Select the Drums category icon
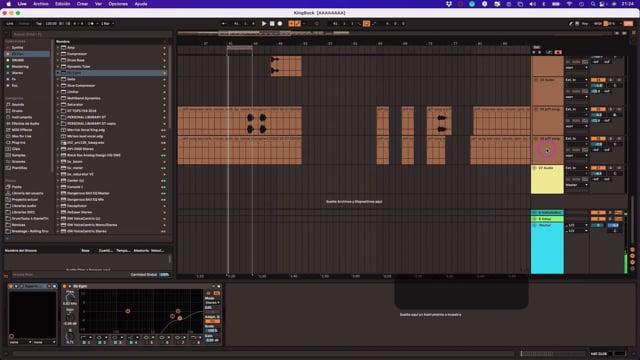The height and width of the screenshot is (360, 640). coord(8,111)
